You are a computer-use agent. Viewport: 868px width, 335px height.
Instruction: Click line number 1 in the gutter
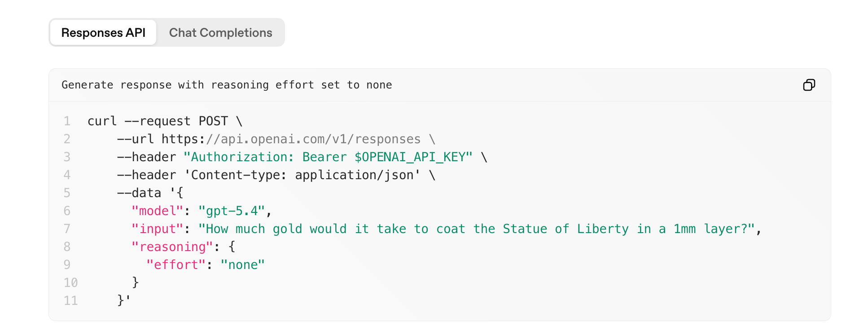pos(67,121)
